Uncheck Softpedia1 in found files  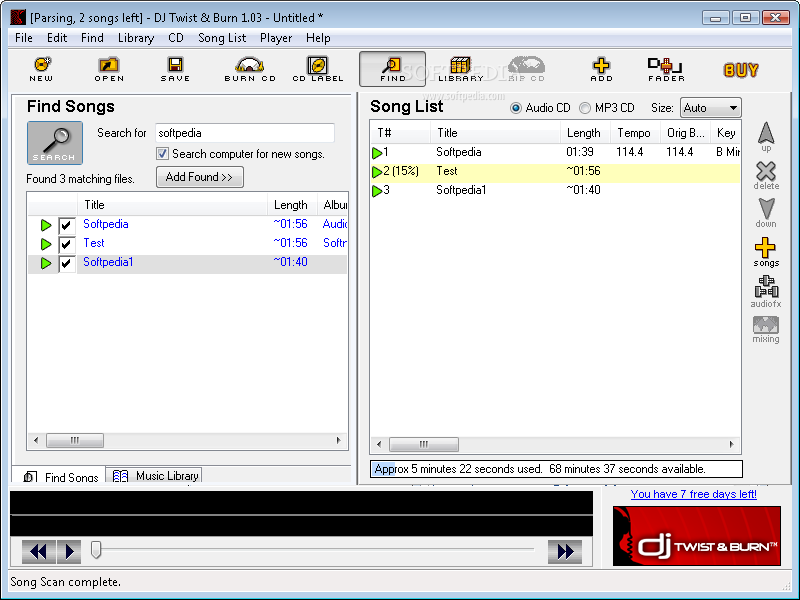coord(66,263)
